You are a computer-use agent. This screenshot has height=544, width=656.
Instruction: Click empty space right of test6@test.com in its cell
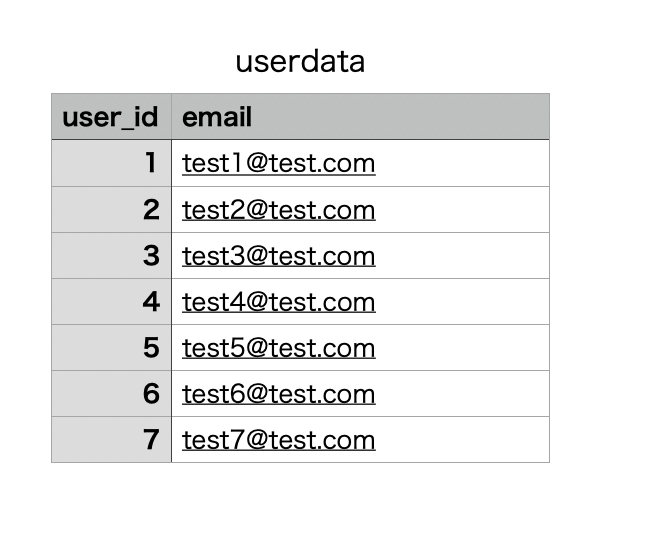coord(460,394)
